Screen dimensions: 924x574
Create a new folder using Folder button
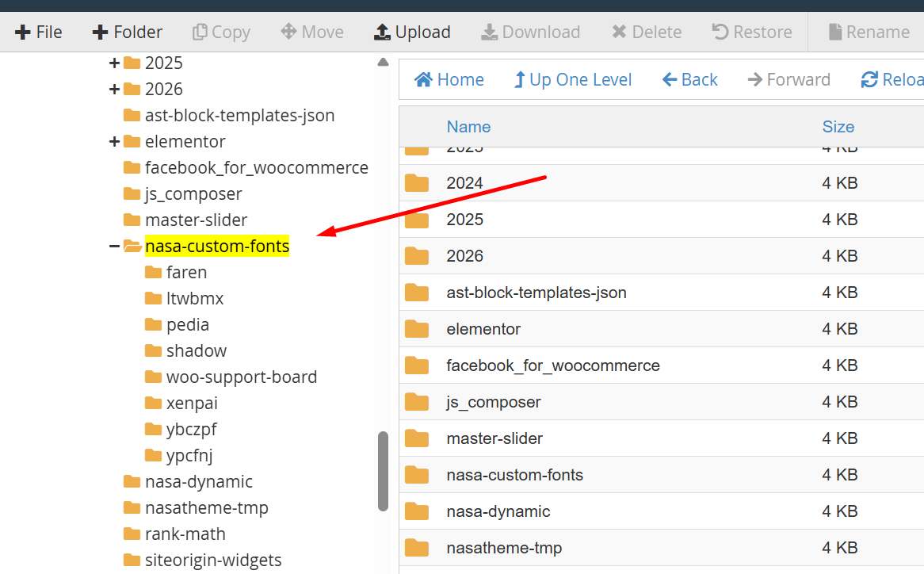(x=127, y=33)
